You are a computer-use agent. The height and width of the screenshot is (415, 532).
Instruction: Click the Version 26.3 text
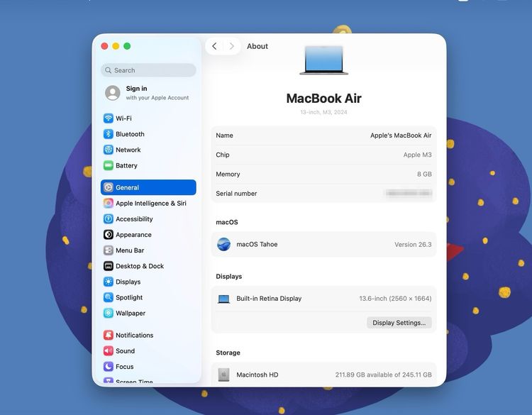[413, 245]
